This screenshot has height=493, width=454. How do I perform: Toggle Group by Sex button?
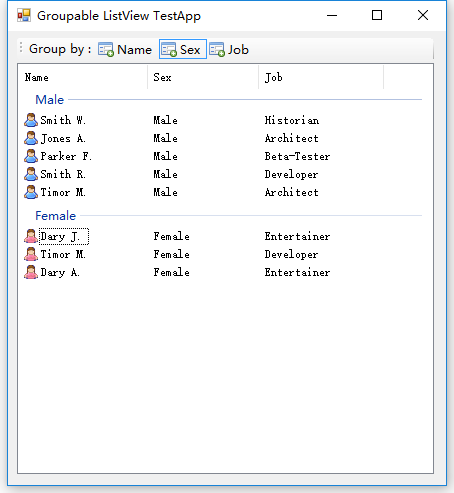pos(183,49)
